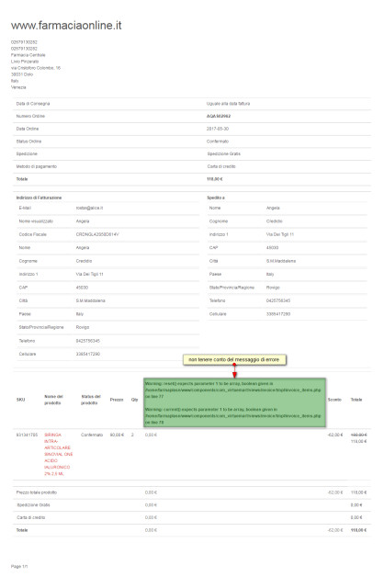Click the Codice Fiscale value
Screen dimensions: 384x588
[97, 234]
